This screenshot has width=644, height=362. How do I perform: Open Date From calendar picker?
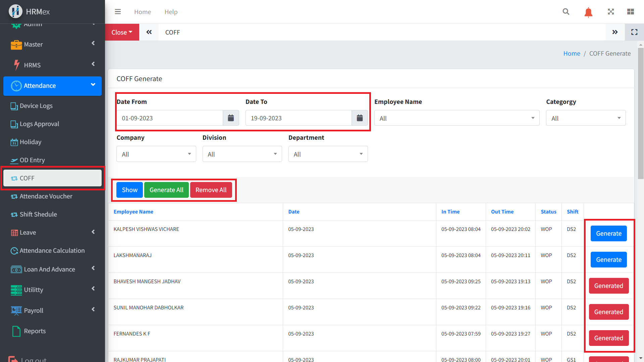coord(231,118)
